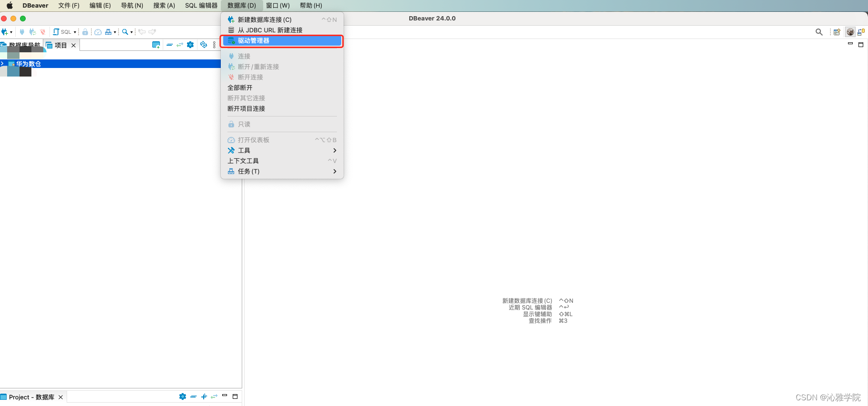Click the reconnect plug toolbar icon
The height and width of the screenshot is (406, 868).
coord(32,32)
